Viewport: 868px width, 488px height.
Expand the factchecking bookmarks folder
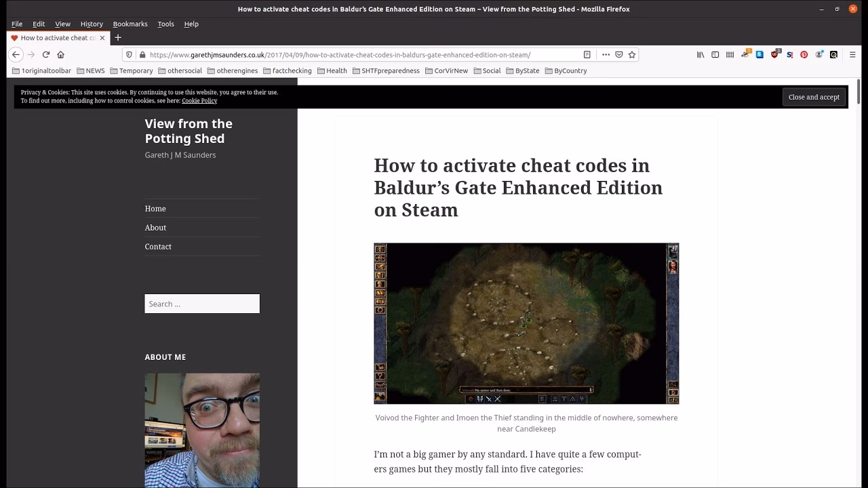(x=287, y=70)
